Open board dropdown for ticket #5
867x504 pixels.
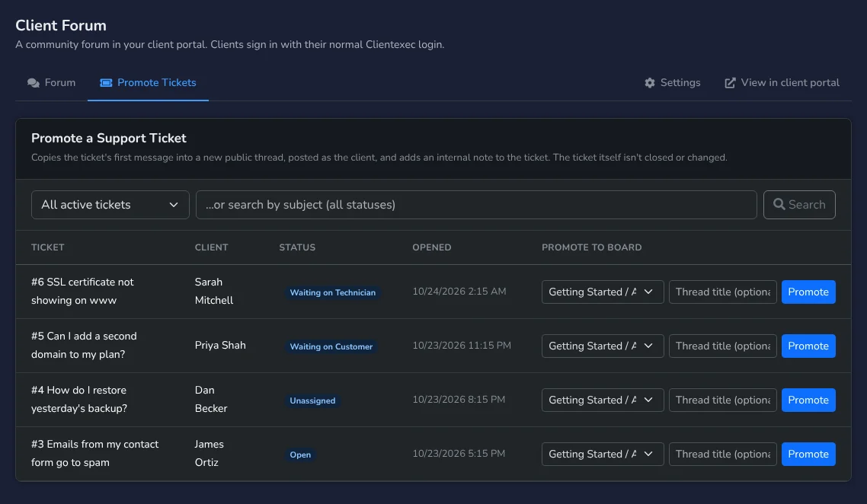(603, 346)
